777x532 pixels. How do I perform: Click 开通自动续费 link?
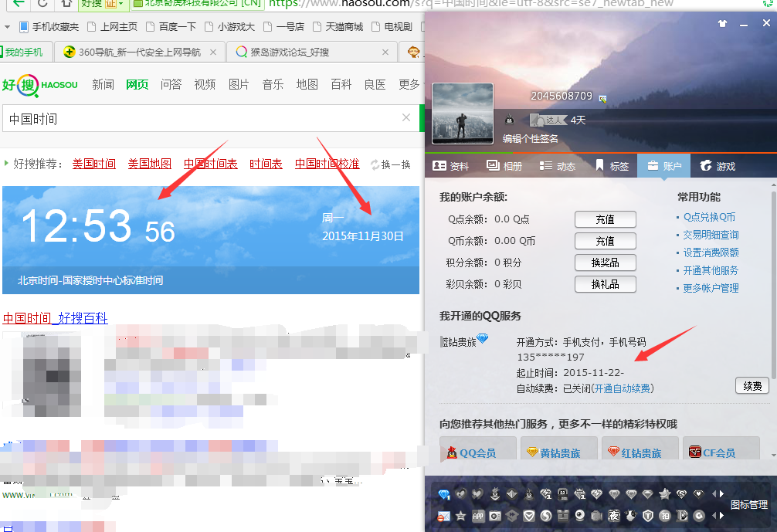(623, 389)
